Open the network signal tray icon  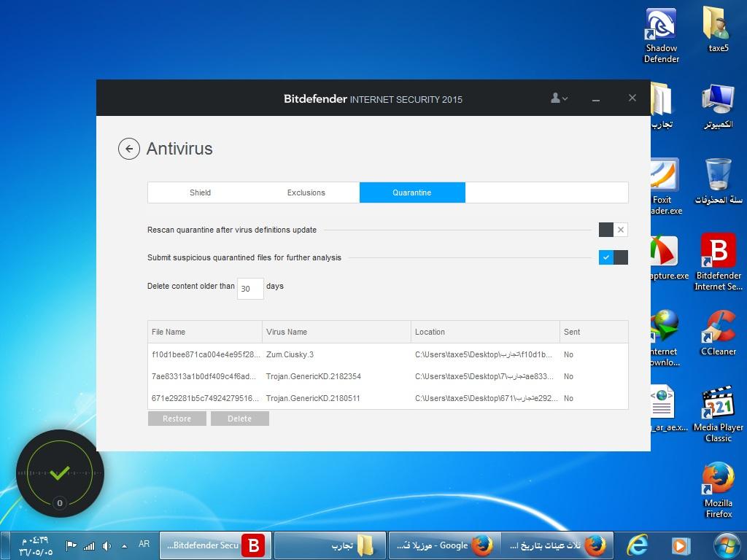tap(89, 546)
